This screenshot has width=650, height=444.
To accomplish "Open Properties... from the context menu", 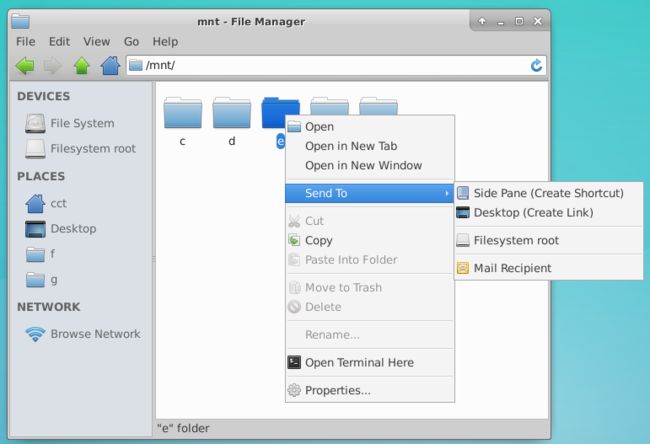I will tap(370, 390).
